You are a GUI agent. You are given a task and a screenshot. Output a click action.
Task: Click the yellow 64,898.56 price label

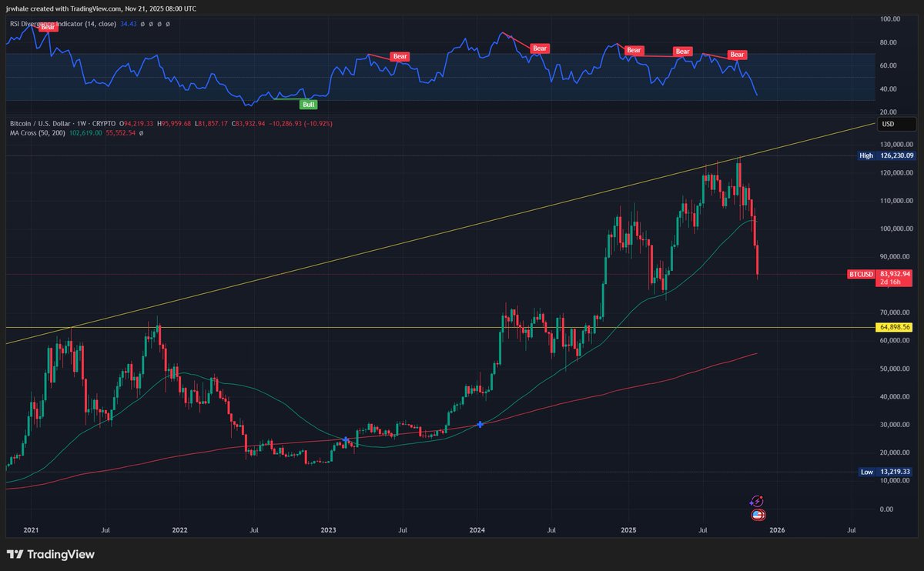tap(896, 327)
